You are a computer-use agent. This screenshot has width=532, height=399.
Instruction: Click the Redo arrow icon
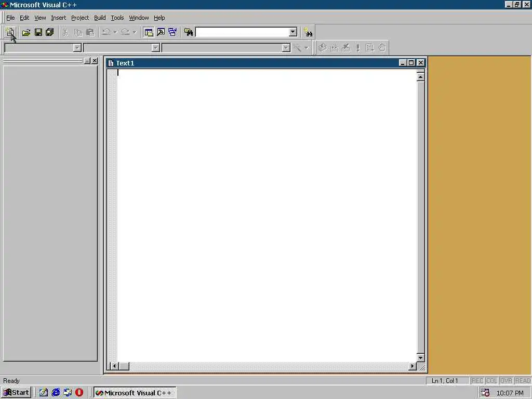click(126, 32)
